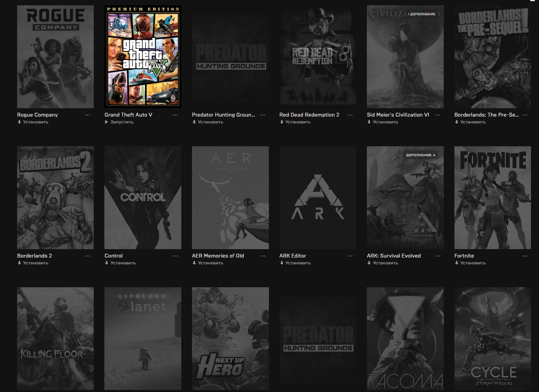
Task: Click Установить under Predator Hunting Grounds
Action: [208, 122]
